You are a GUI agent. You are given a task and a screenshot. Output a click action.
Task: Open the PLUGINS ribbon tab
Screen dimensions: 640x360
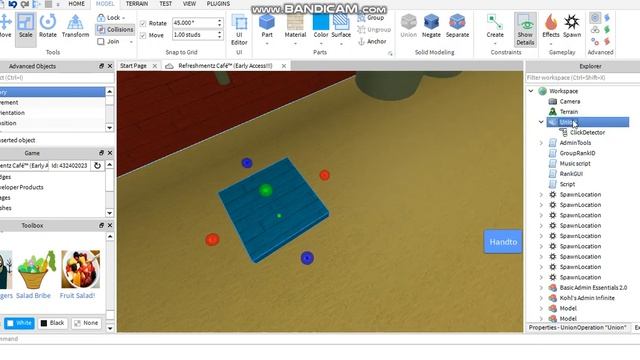click(218, 4)
